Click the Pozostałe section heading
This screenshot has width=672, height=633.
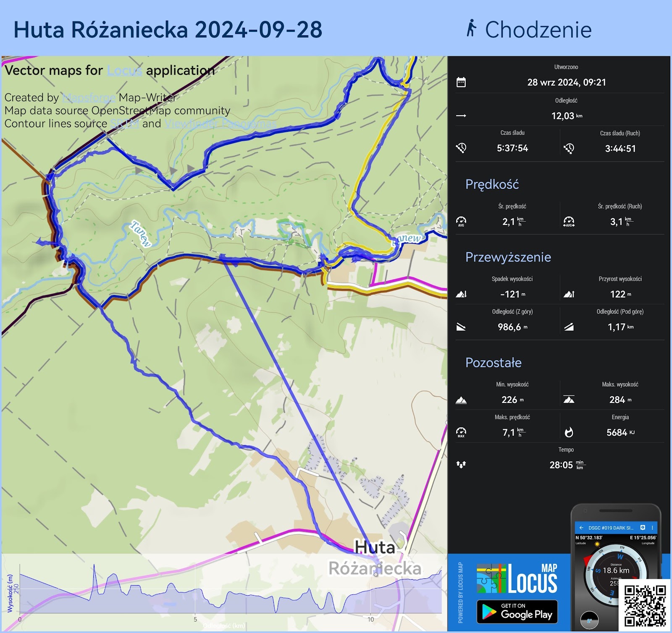click(x=493, y=363)
